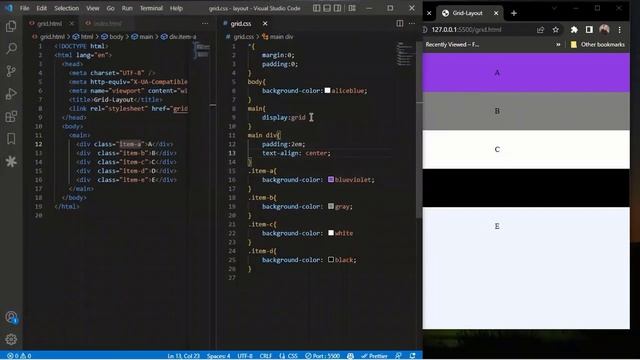
Task: Open the Selection menu
Action: (x=67, y=8)
